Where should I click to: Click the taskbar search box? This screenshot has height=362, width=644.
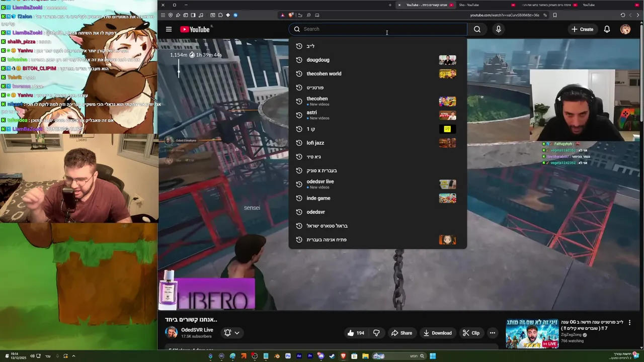pos(398,356)
